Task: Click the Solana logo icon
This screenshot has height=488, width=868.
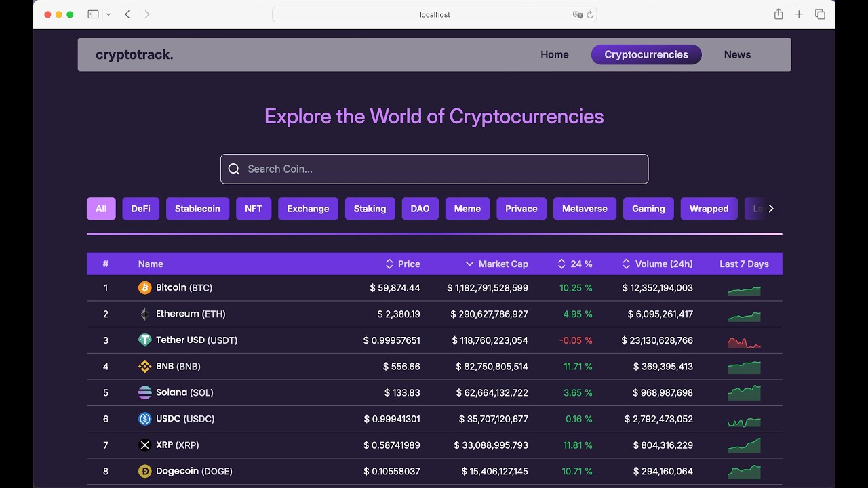Action: click(x=144, y=392)
